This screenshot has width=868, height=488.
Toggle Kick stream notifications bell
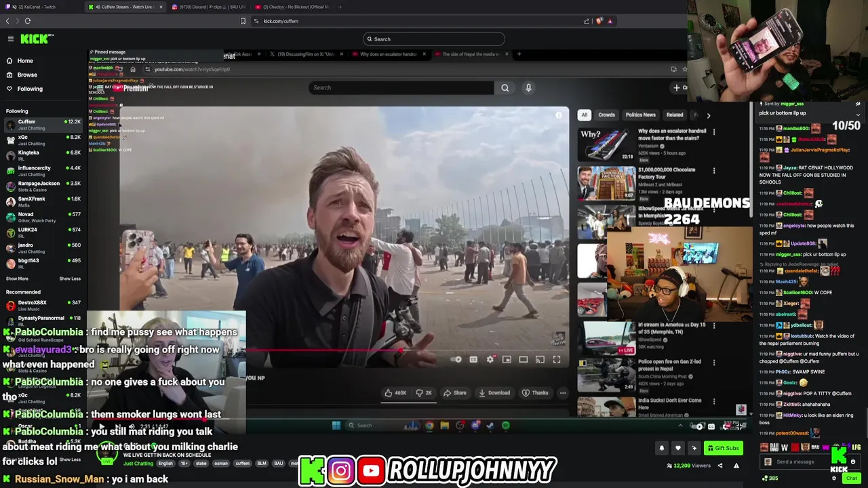click(x=662, y=448)
